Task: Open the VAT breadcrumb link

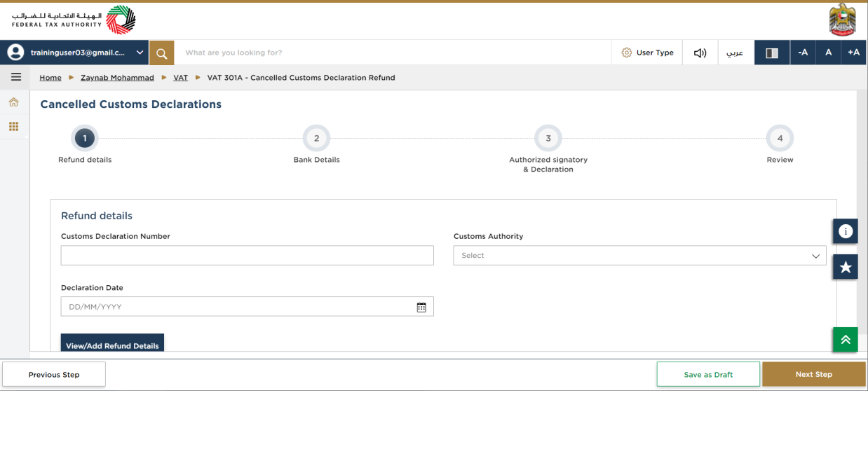Action: coord(181,78)
